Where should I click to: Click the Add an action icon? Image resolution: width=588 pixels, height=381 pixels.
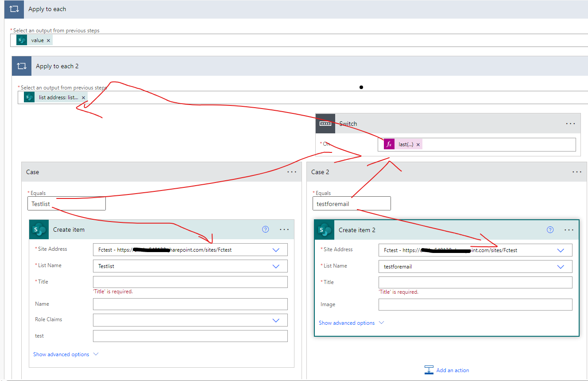pos(429,369)
